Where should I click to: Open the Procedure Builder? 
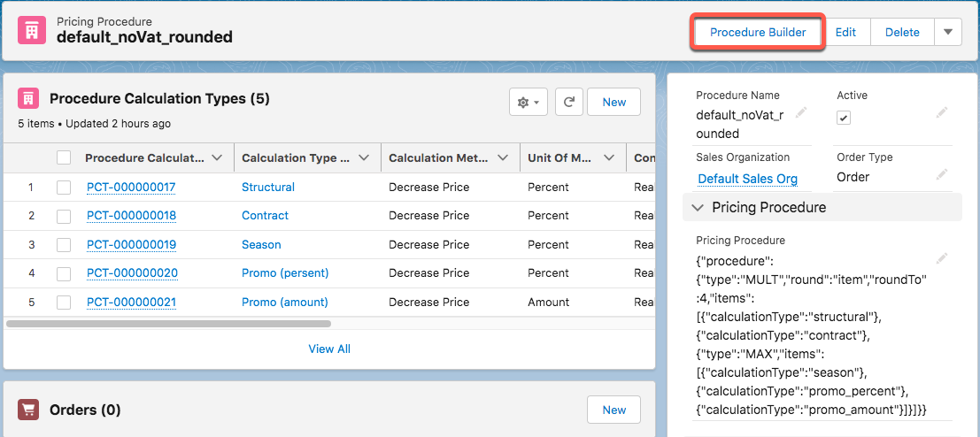[x=758, y=32]
